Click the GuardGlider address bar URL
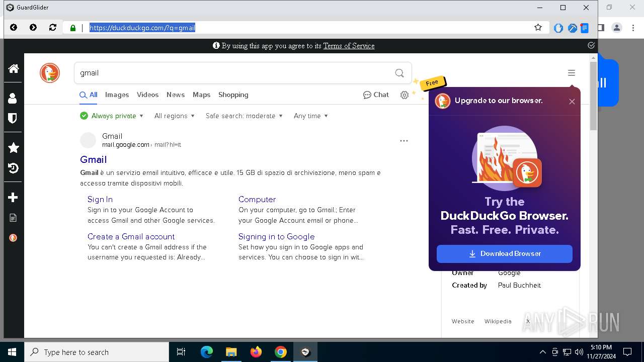 (x=142, y=28)
